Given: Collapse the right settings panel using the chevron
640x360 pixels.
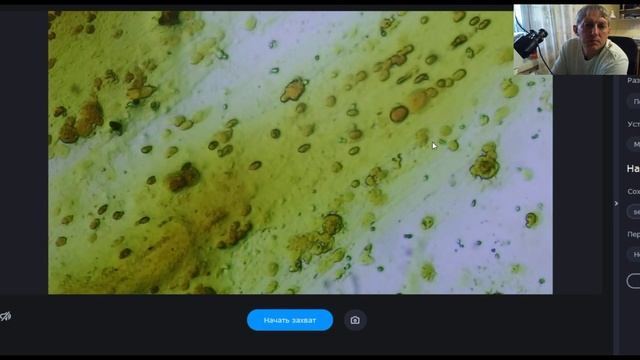Looking at the screenshot, I should pyautogui.click(x=616, y=203).
